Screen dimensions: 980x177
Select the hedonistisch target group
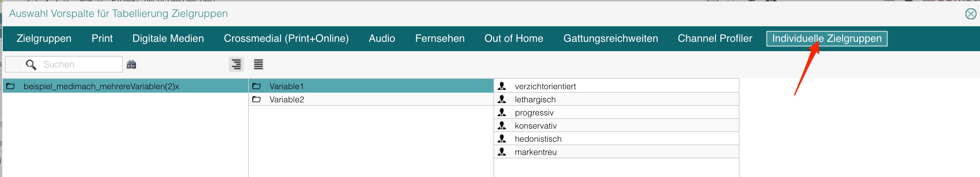tap(538, 139)
